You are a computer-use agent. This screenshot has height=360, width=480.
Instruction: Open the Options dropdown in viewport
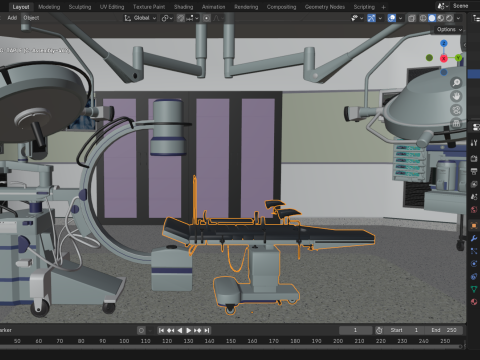tap(449, 30)
